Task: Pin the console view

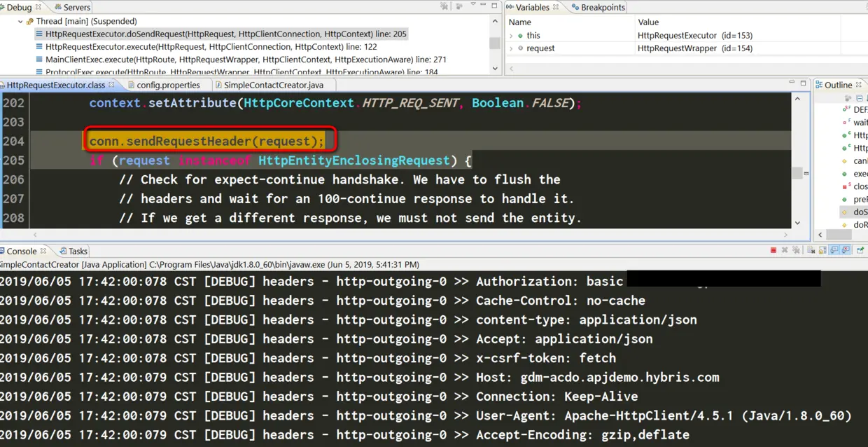Action: click(x=861, y=250)
